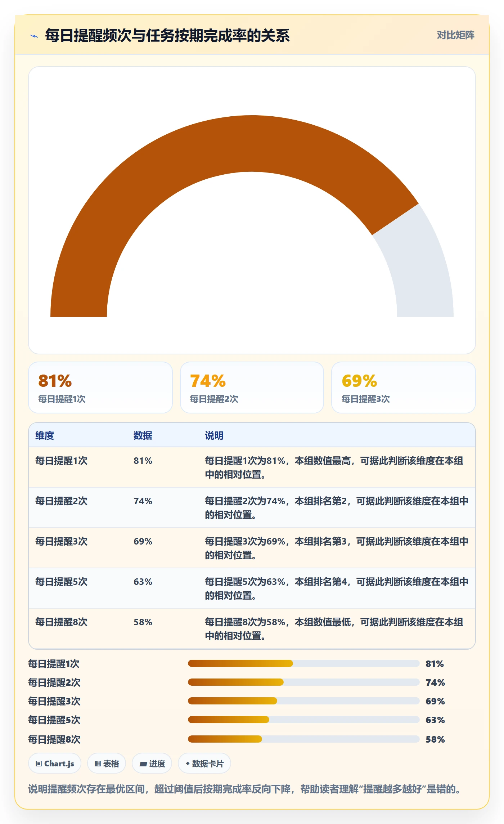504x824 pixels.
Task: Click the 每日提醒8次 progress bar
Action: (x=304, y=739)
